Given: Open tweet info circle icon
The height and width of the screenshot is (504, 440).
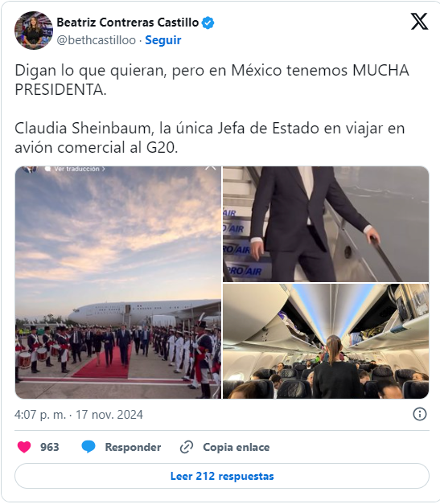Looking at the screenshot, I should tap(420, 414).
